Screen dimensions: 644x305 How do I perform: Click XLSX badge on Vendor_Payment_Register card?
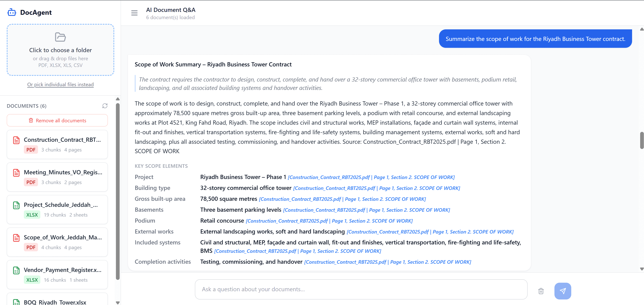32,280
